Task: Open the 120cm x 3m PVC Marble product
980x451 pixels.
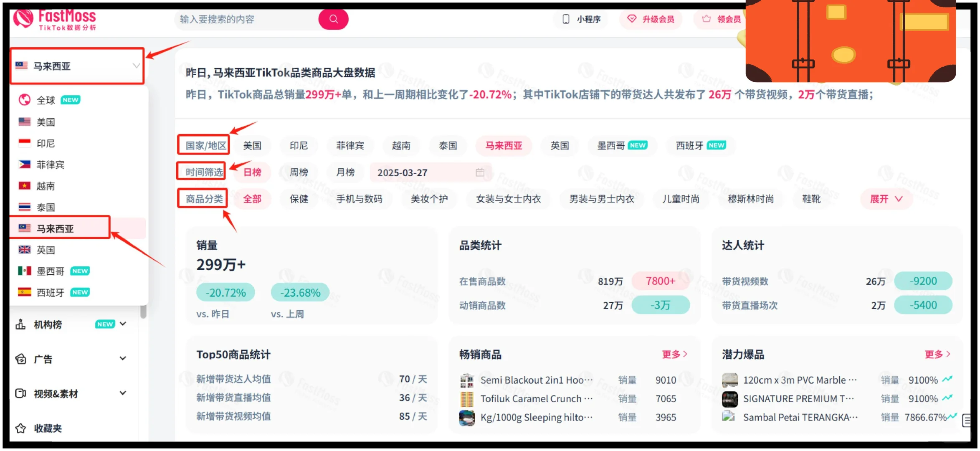Action: click(800, 380)
